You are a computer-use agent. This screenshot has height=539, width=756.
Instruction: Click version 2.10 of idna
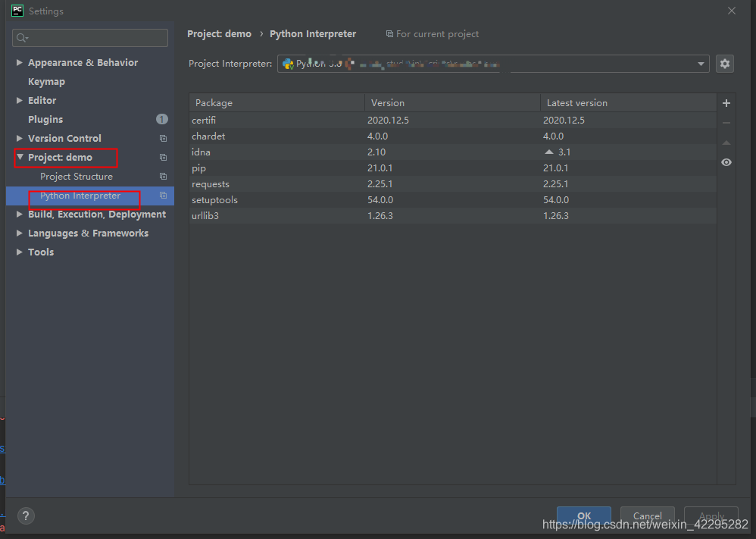(x=376, y=152)
